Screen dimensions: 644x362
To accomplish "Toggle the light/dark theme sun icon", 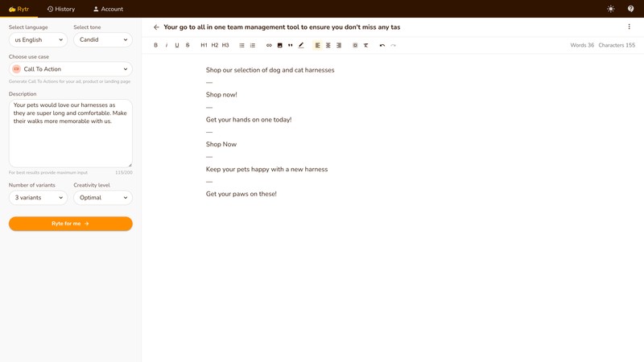I will [611, 9].
